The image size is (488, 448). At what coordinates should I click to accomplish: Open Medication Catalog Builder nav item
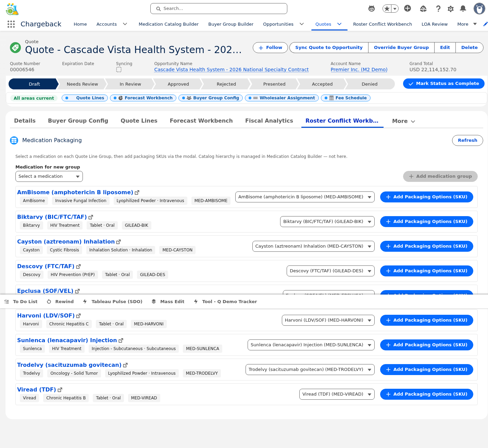(x=168, y=24)
